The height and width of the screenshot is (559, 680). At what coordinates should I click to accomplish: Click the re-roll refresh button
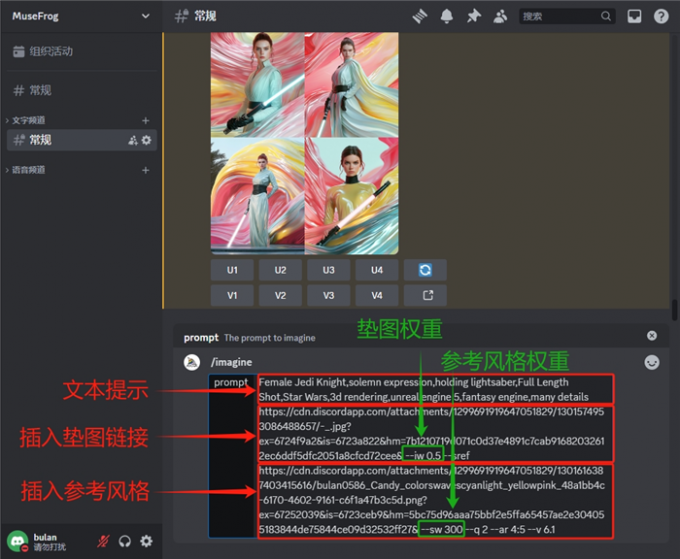pos(425,270)
